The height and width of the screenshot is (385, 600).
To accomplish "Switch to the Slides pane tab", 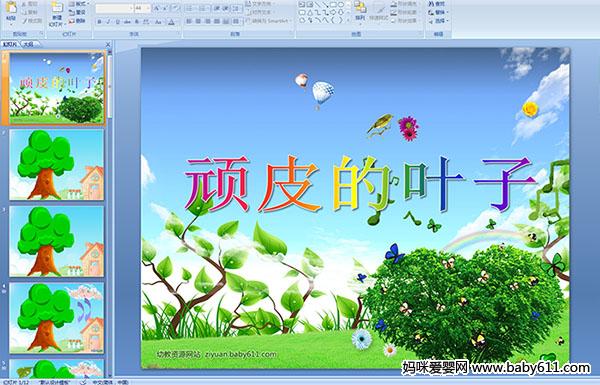I will point(9,44).
